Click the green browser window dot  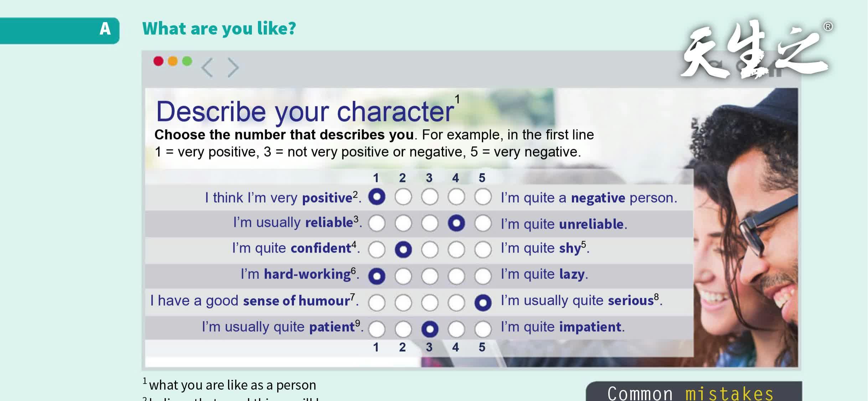point(186,61)
